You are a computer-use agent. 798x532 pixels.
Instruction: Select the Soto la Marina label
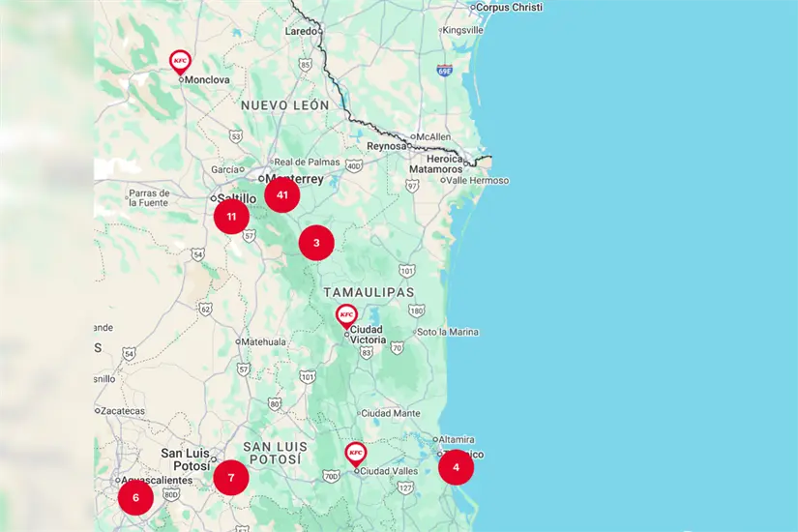(x=447, y=333)
